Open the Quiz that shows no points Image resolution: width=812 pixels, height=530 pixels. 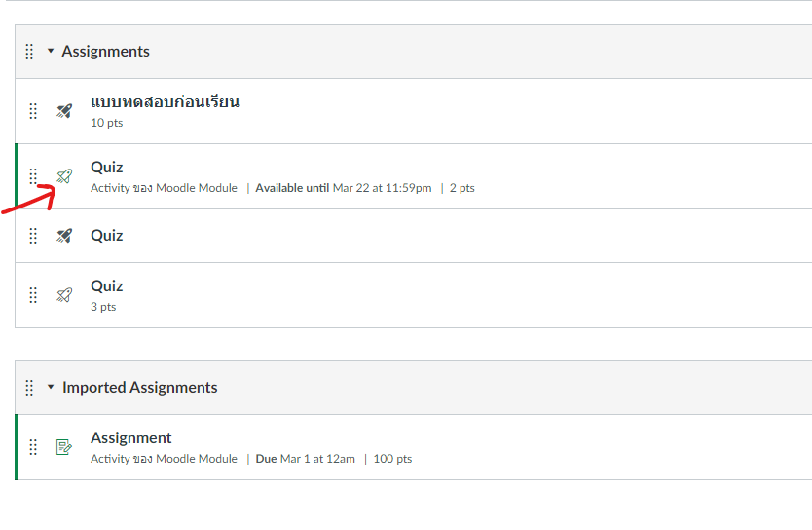click(x=107, y=236)
